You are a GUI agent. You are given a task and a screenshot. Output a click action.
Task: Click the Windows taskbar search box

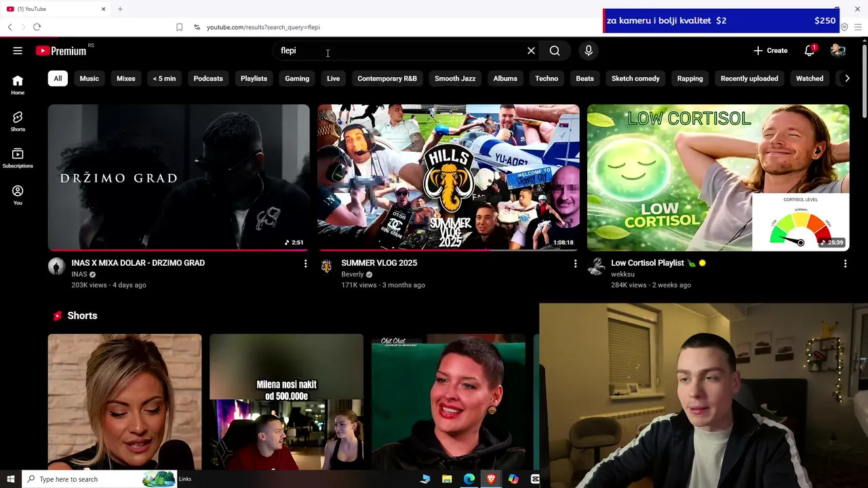[x=99, y=479]
